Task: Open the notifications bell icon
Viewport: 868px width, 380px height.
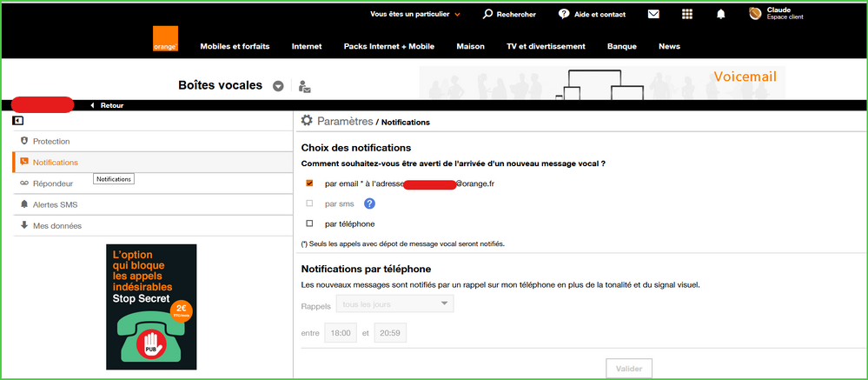Action: click(x=721, y=15)
